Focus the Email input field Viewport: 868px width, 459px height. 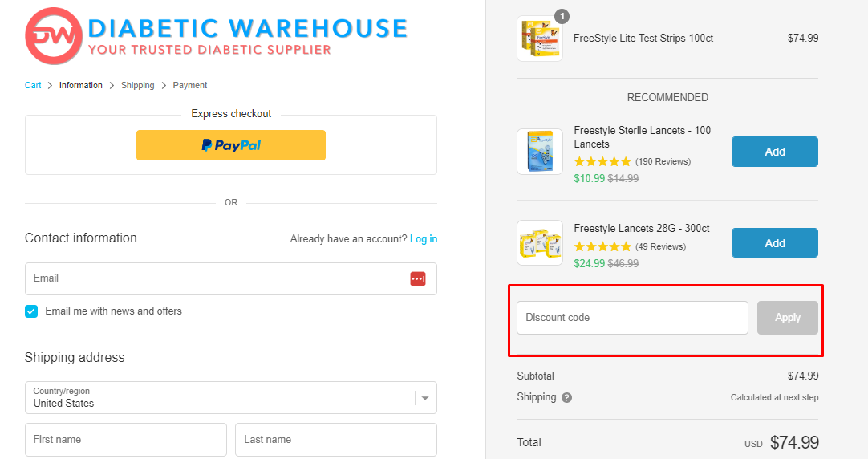pyautogui.click(x=231, y=279)
